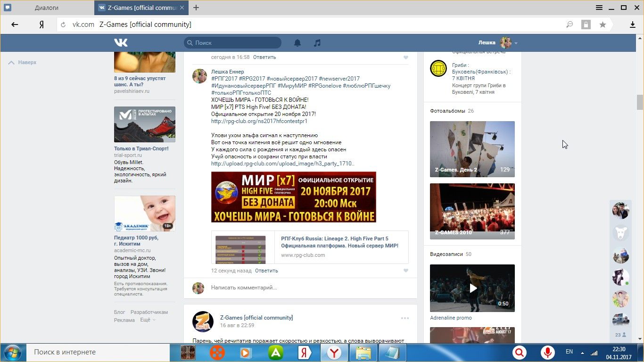The image size is (644, 362).
Task: Like the Лешка Еннер comment heart
Action: pyautogui.click(x=405, y=271)
